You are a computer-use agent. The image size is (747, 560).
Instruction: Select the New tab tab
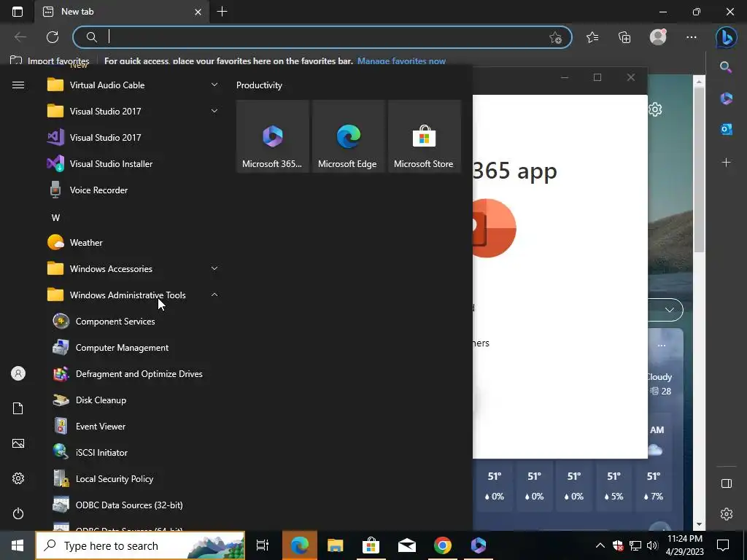[122, 12]
